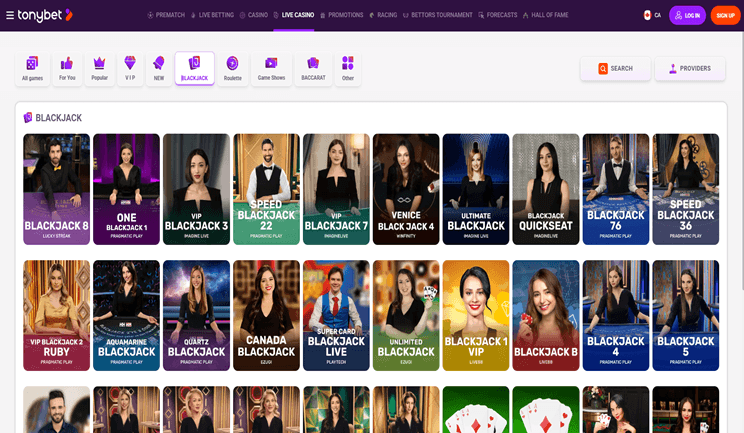Click the tonybet logo
The width and height of the screenshot is (744, 433).
45,15
